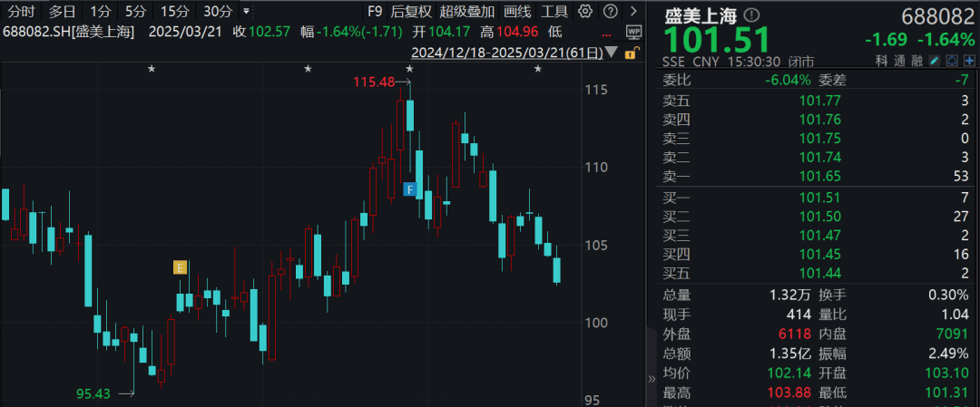The height and width of the screenshot is (407, 980).
Task: Click the 115.48 high price label on chart
Action: pos(373,82)
